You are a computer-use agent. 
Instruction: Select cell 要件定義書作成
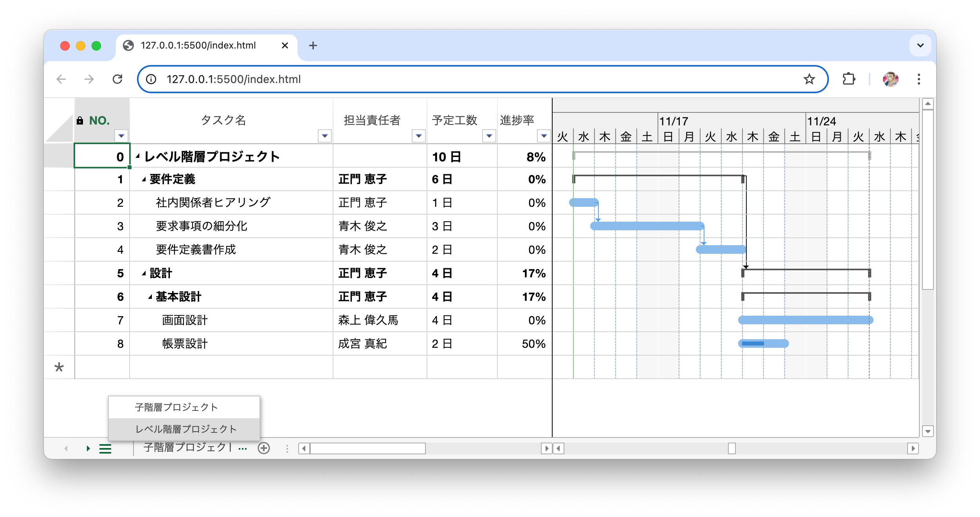(x=231, y=249)
